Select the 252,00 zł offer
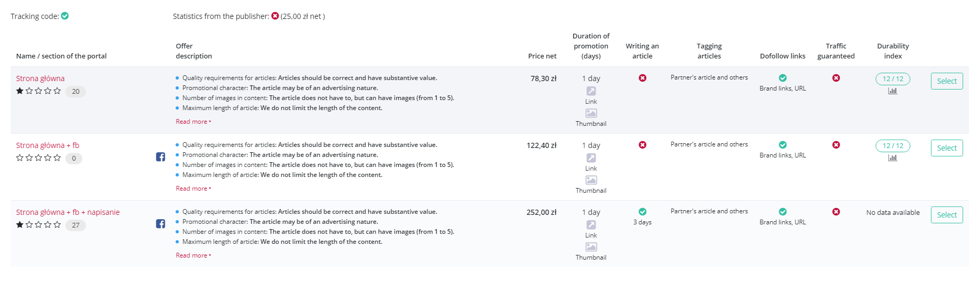 pyautogui.click(x=947, y=215)
